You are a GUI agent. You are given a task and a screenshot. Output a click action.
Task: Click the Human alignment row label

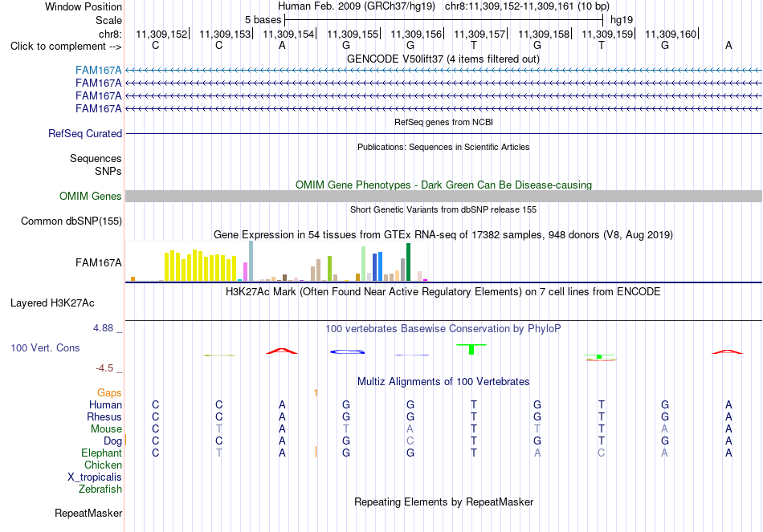pyautogui.click(x=105, y=404)
